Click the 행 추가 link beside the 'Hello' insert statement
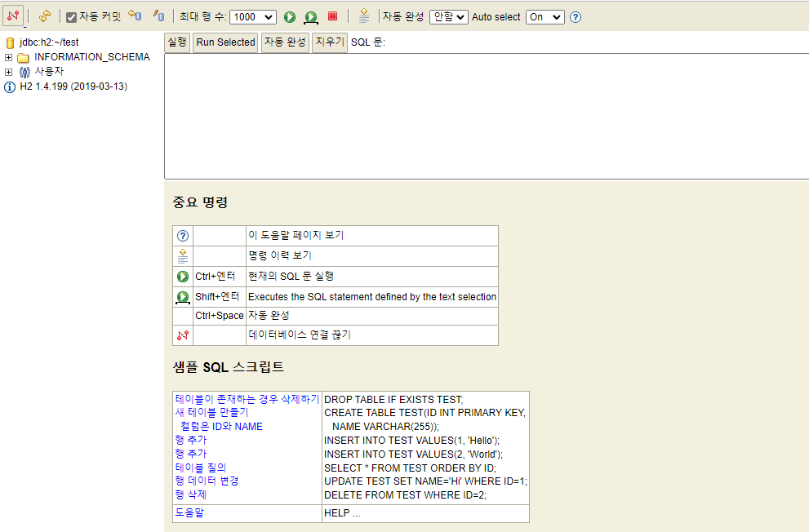 click(x=190, y=440)
